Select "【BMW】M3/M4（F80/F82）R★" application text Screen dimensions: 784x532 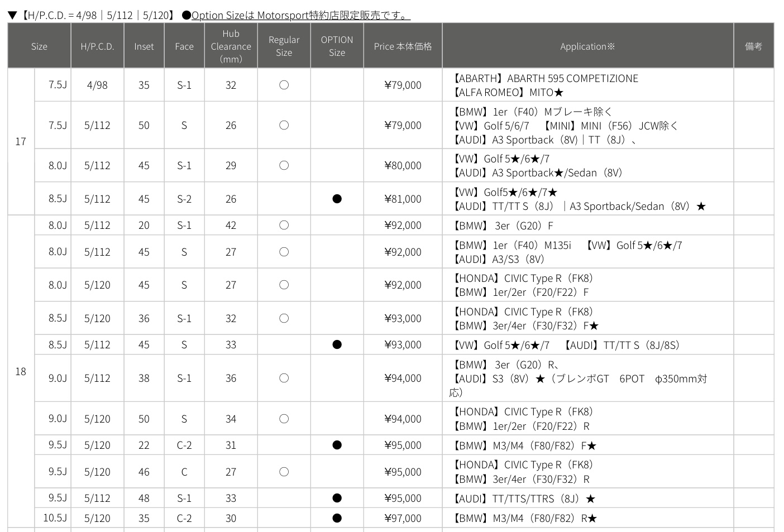click(524, 518)
